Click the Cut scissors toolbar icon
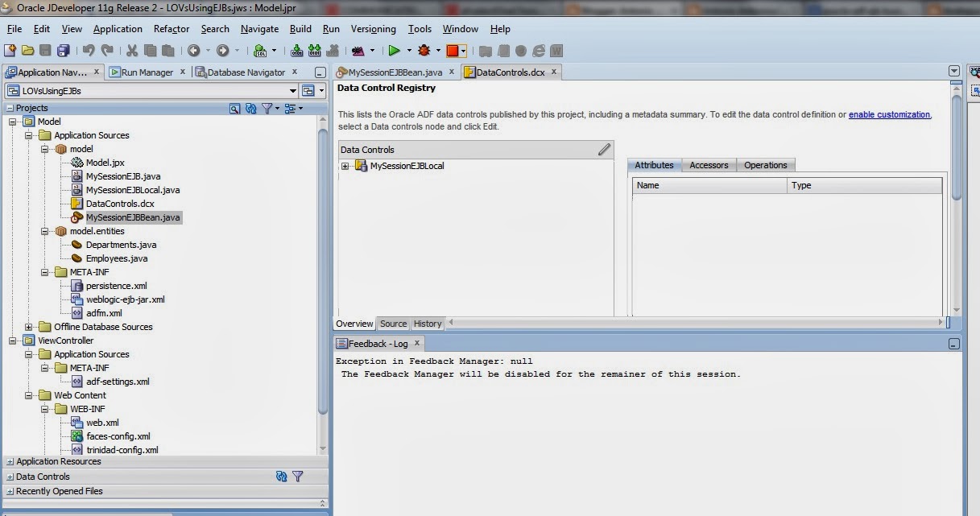The height and width of the screenshot is (516, 980). coord(132,51)
